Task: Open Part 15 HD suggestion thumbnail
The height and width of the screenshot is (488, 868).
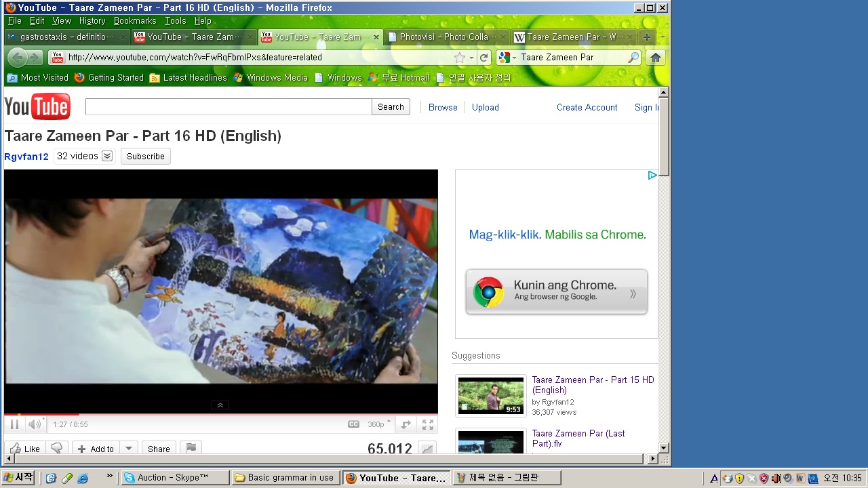Action: [x=491, y=395]
